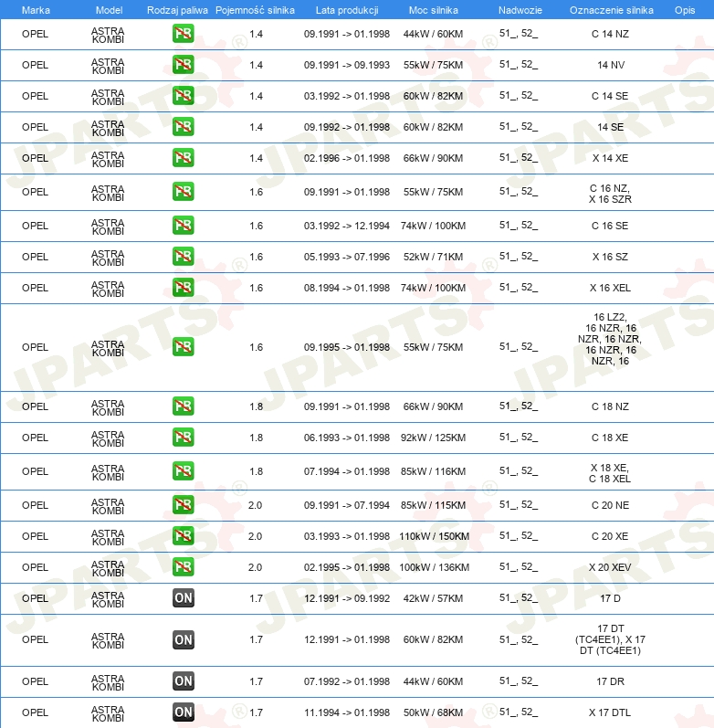Select the PB icon for engine X 14 XE
714x728 pixels.
tap(183, 158)
